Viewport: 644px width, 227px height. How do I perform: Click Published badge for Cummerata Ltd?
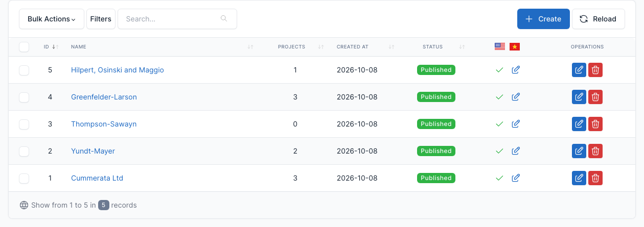[436, 178]
